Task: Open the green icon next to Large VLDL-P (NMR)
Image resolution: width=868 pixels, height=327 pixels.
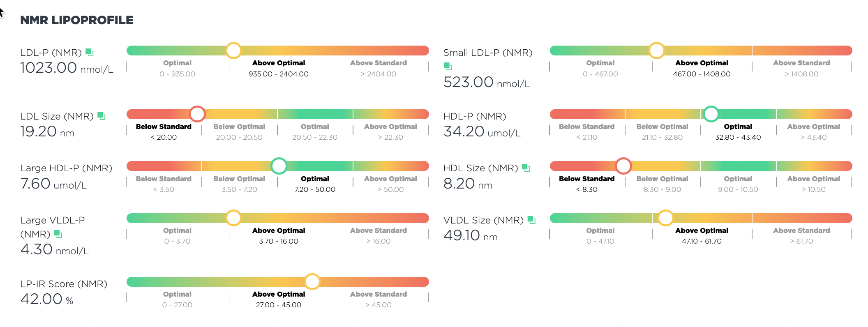Action: 58,234
